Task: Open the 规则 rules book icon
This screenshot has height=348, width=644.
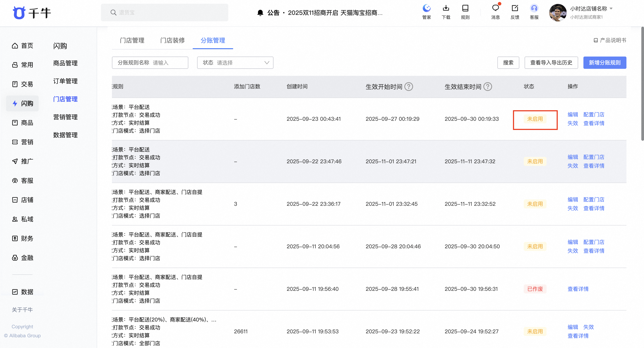Action: click(465, 9)
